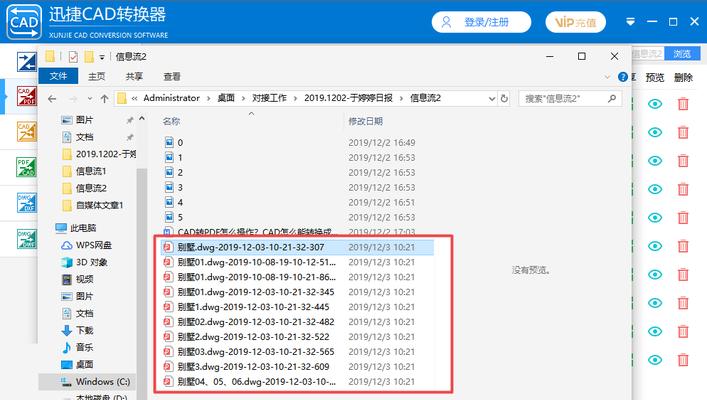The width and height of the screenshot is (707, 400).
Task: Open the 共享 ribbon tab
Action: 134,76
